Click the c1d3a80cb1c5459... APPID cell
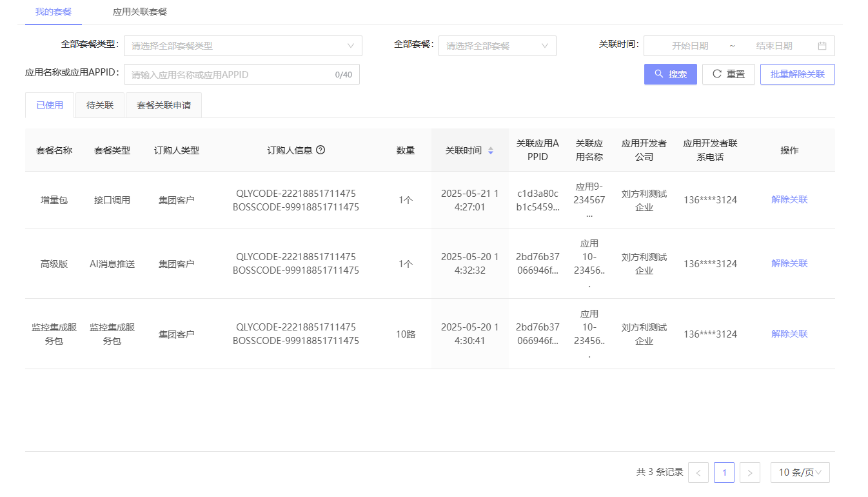 pyautogui.click(x=538, y=200)
